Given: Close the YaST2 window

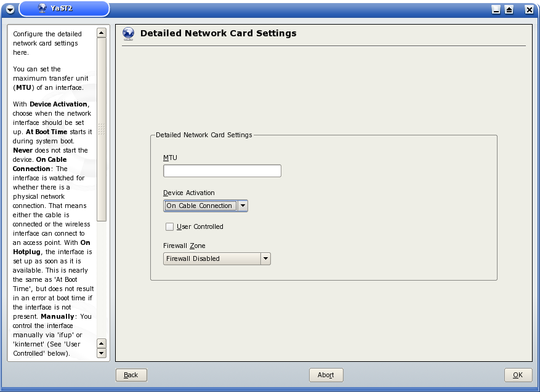Looking at the screenshot, I should tap(529, 9).
